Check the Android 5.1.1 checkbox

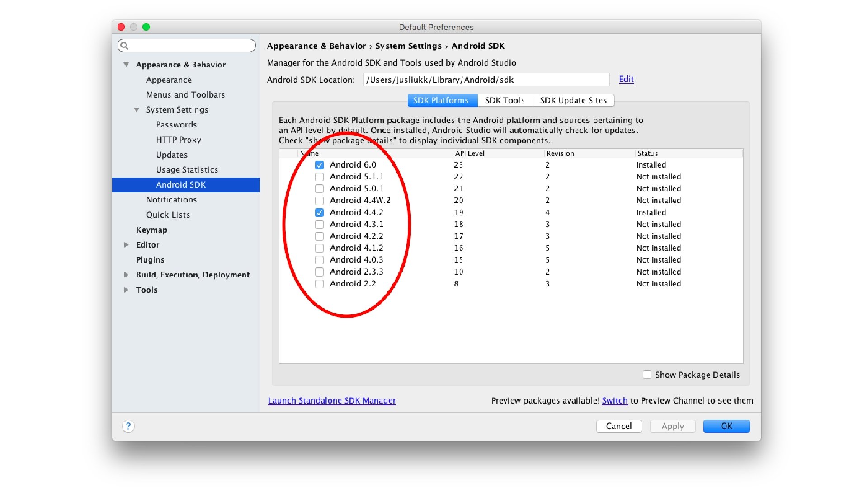click(319, 177)
